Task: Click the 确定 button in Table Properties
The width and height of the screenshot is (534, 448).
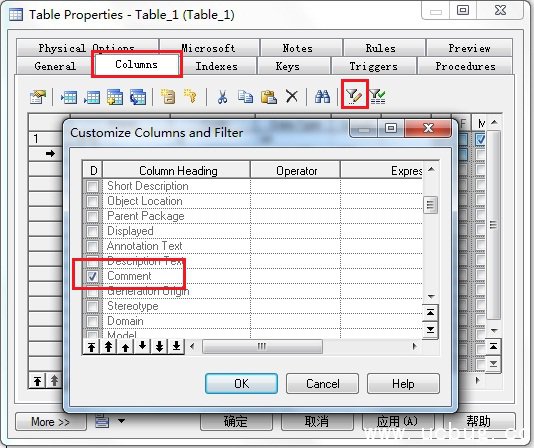Action: click(x=236, y=422)
